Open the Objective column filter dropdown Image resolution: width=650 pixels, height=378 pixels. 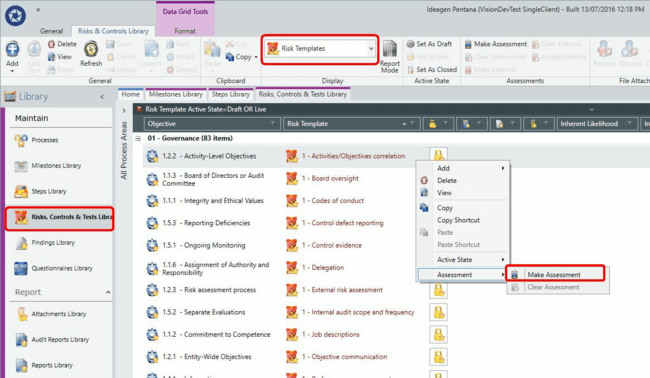point(272,124)
